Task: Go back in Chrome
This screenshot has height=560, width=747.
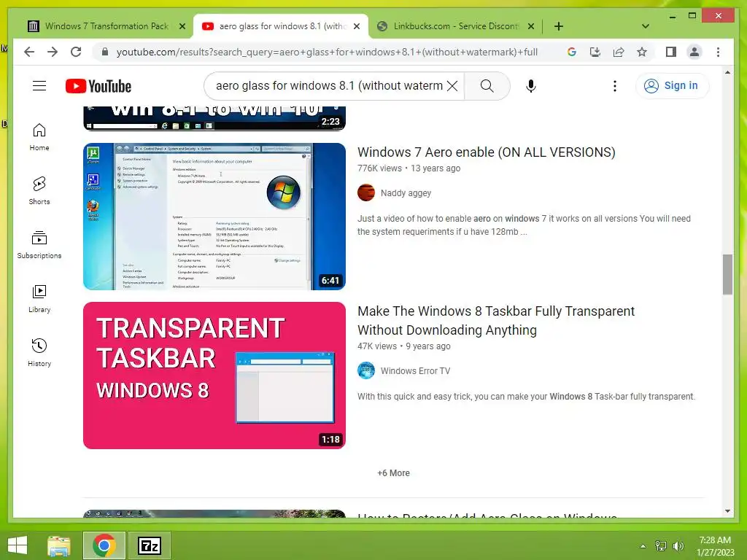Action: (29, 52)
